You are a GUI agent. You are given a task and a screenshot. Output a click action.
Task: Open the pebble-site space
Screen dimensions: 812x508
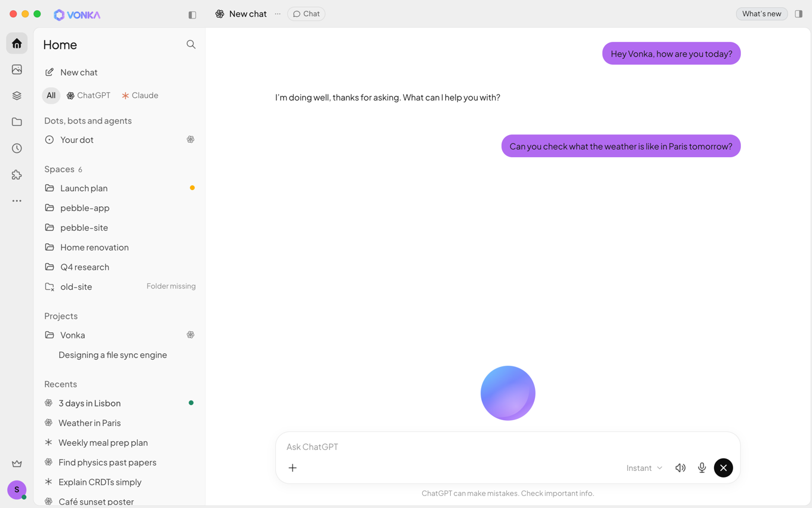pos(119,228)
